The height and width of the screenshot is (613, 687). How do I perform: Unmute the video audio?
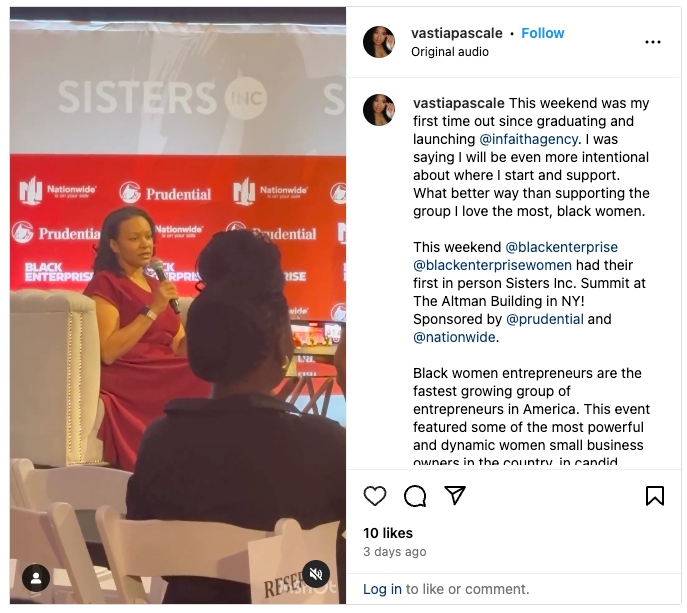(316, 574)
